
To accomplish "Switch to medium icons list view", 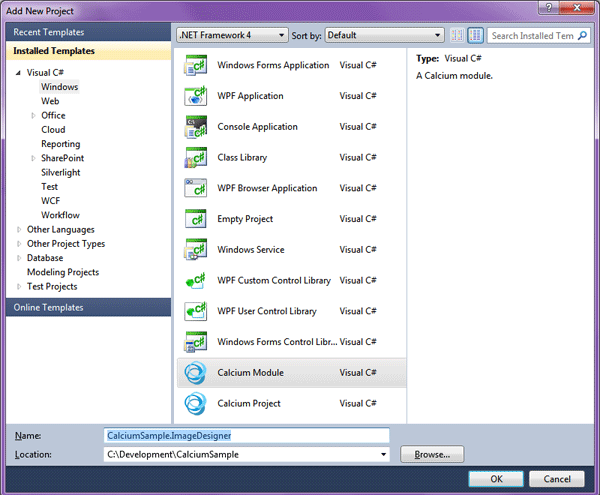I will (475, 36).
